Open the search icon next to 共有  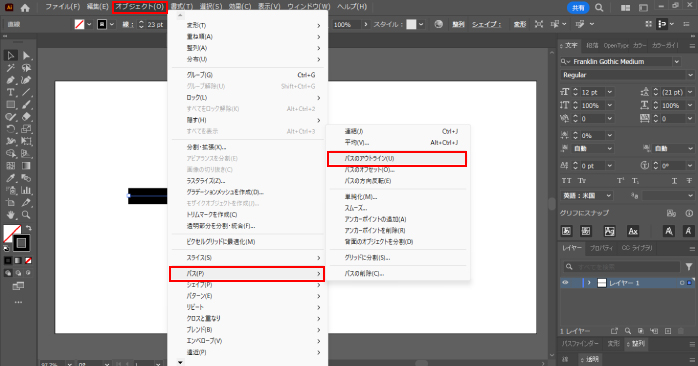pos(599,8)
